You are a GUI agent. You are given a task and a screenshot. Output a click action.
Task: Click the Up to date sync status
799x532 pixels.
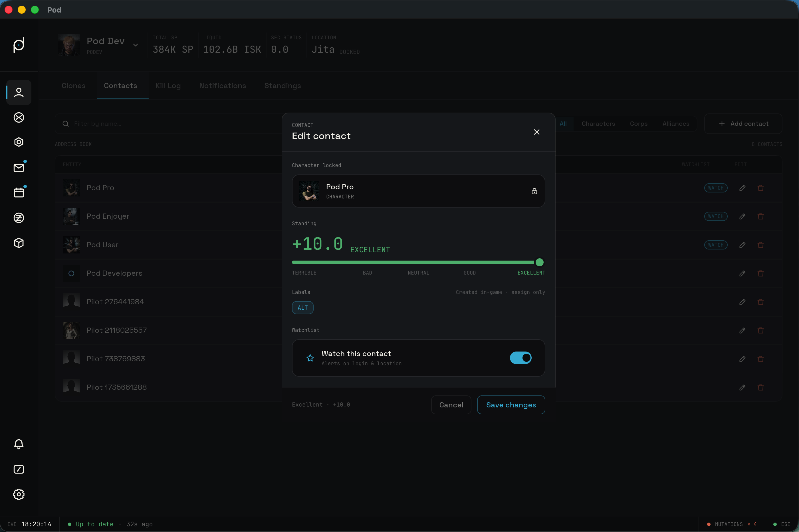point(91,524)
